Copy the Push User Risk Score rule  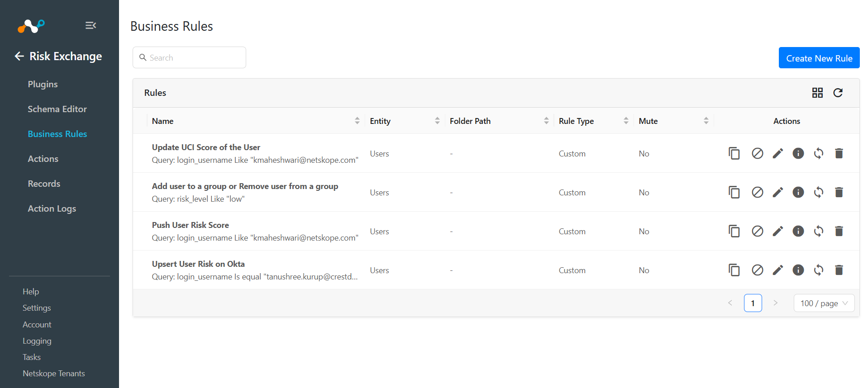[734, 231]
